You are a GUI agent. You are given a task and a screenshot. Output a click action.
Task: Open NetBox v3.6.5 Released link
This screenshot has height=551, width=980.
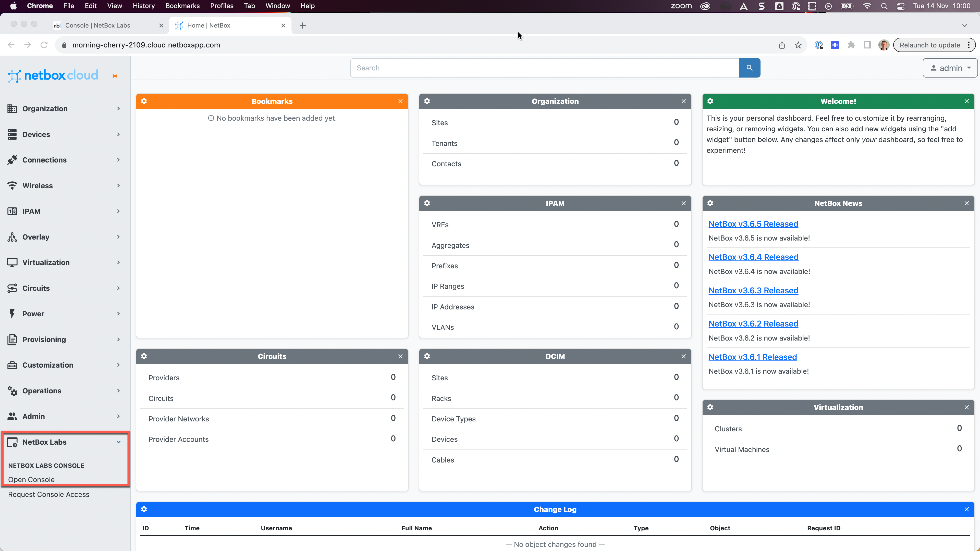[753, 224]
